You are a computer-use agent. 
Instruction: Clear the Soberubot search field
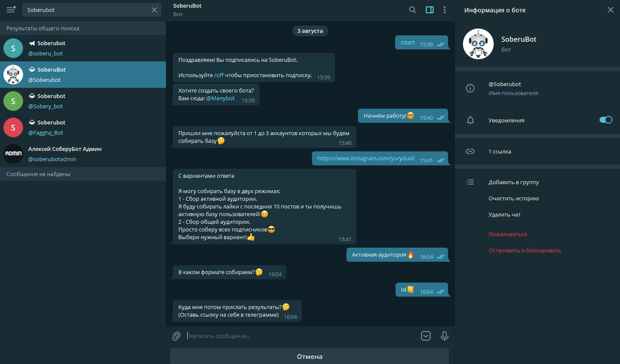coord(154,10)
